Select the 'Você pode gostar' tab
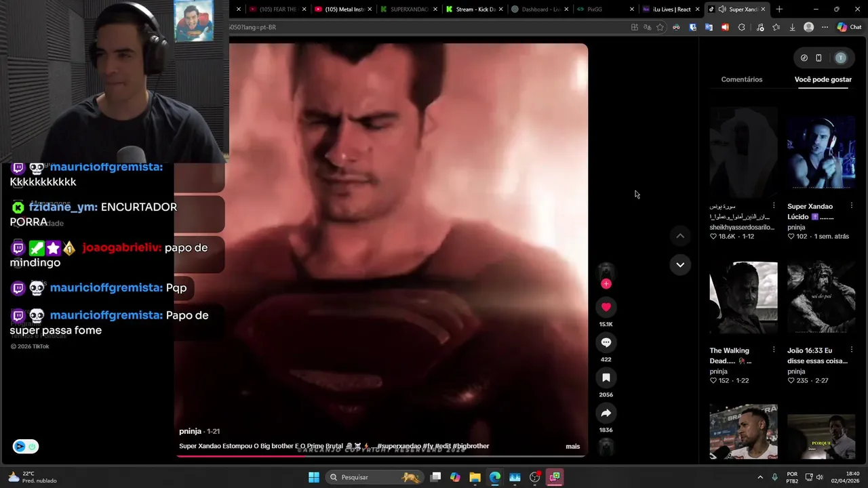The width and height of the screenshot is (868, 488). (x=823, y=79)
